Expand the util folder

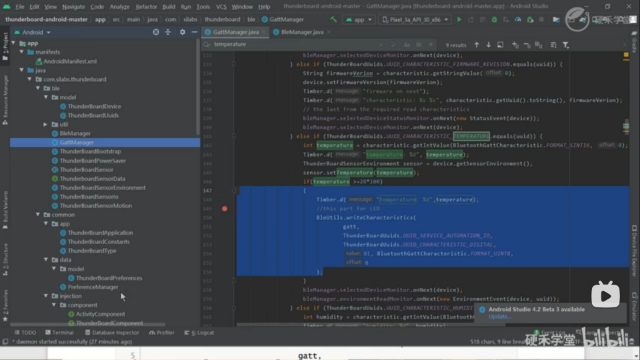[x=46, y=124]
